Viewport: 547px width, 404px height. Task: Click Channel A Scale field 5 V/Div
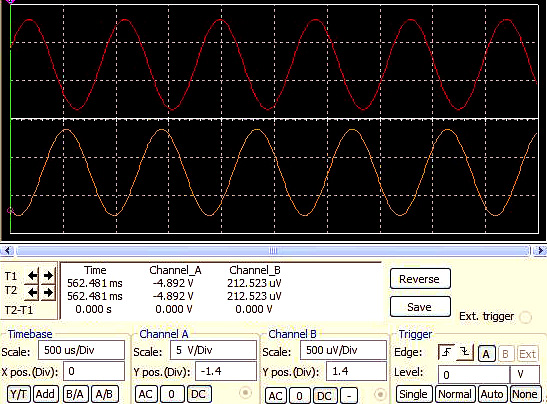coord(213,350)
